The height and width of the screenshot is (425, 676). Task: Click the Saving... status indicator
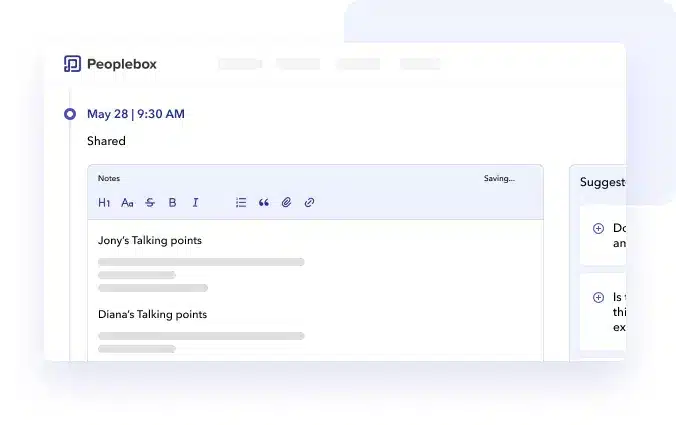coord(499,178)
